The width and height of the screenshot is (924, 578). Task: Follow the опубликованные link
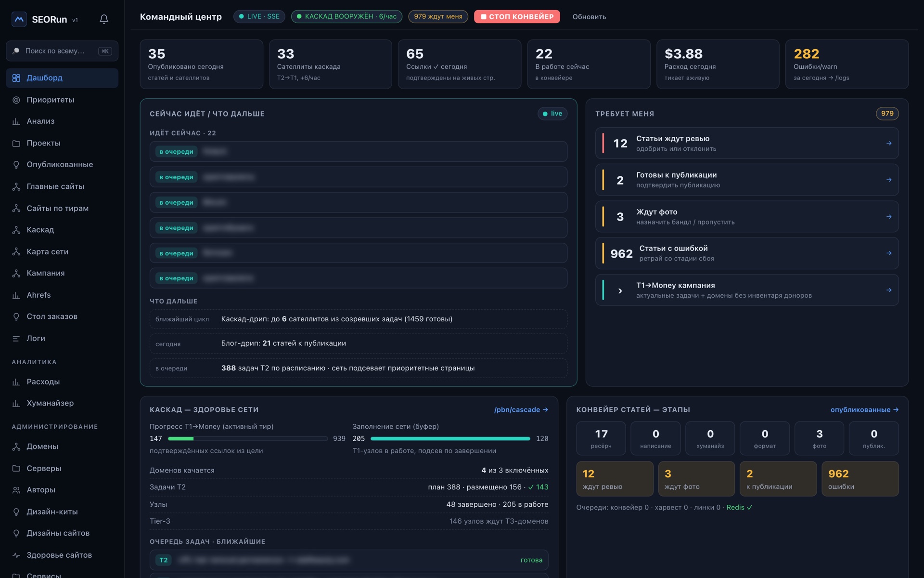pos(865,410)
